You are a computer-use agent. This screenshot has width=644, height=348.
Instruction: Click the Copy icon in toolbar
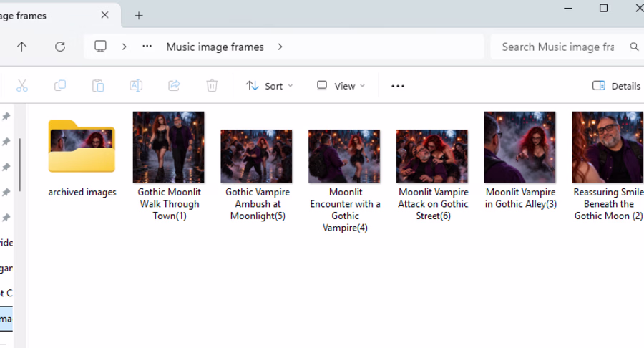click(x=60, y=85)
